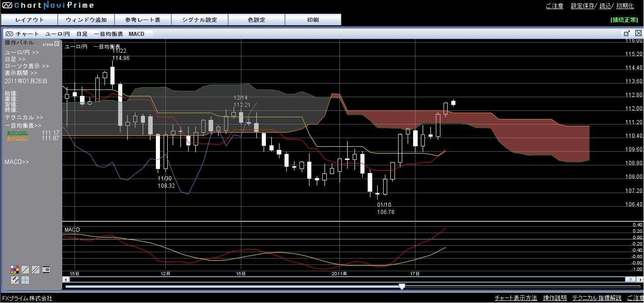Toggle the blue crosshair cursor tool

25,280
